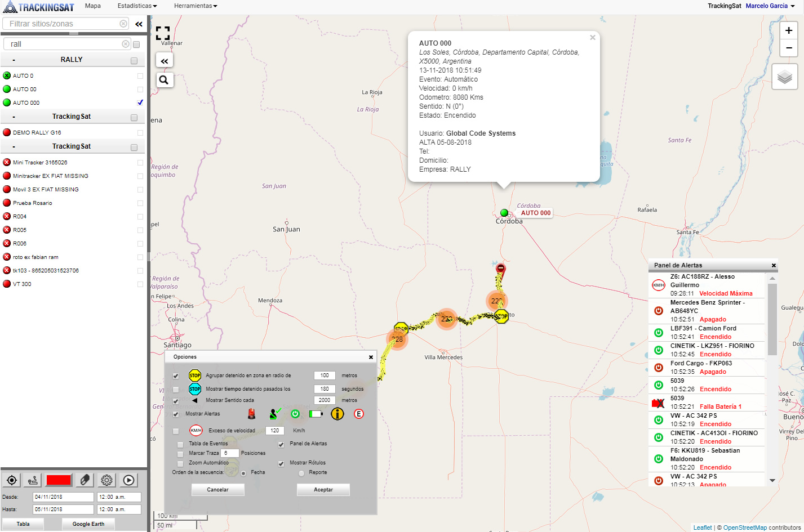
Task: Clear the sites/zones filter field
Action: tap(123, 24)
